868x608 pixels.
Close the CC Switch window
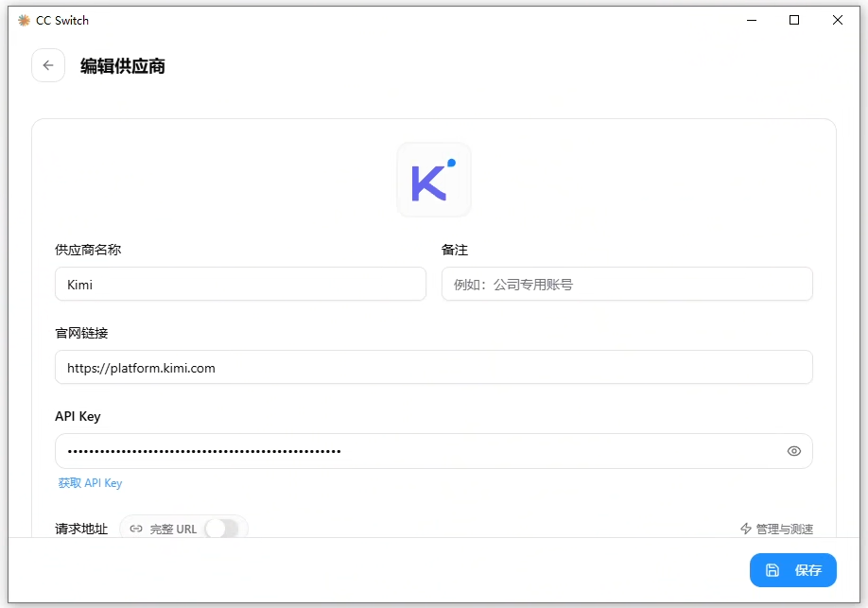click(838, 21)
